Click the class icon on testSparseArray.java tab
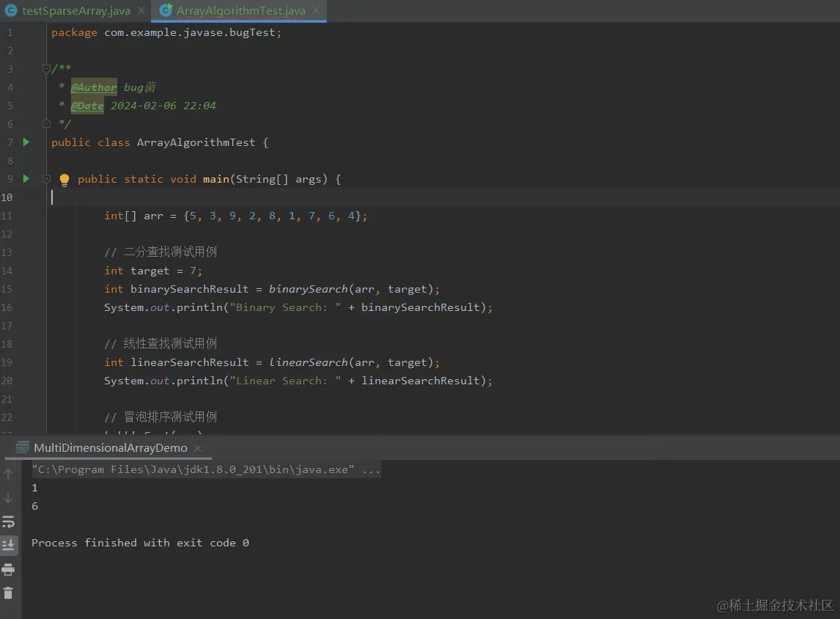 click(11, 11)
